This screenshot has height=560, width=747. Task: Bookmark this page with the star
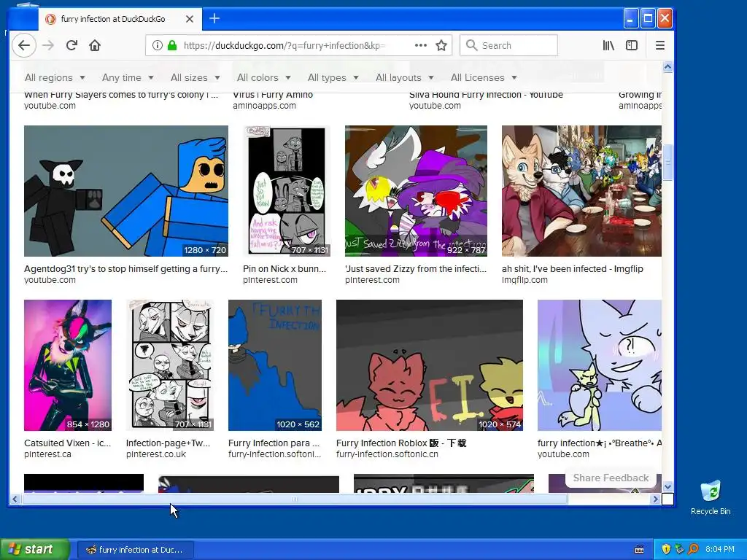(x=441, y=45)
